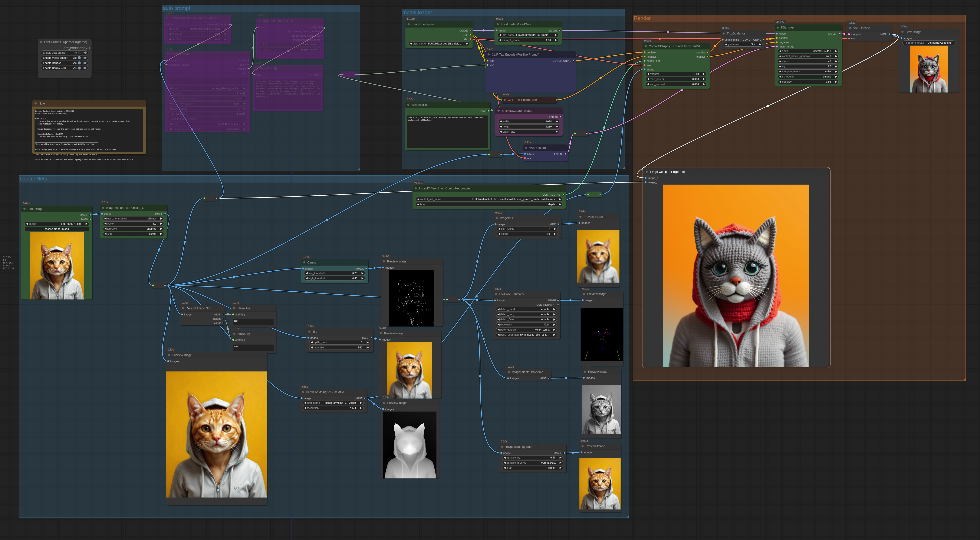Click the left decrement arrow on the steps widget
The height and width of the screenshot is (540, 980).
click(780, 61)
